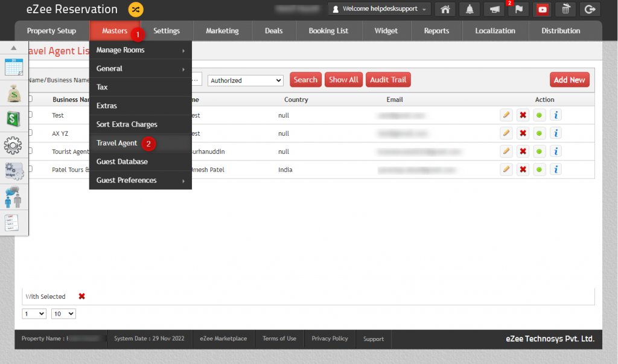618x364 pixels.
Task: Open the home icon in top bar
Action: [445, 10]
